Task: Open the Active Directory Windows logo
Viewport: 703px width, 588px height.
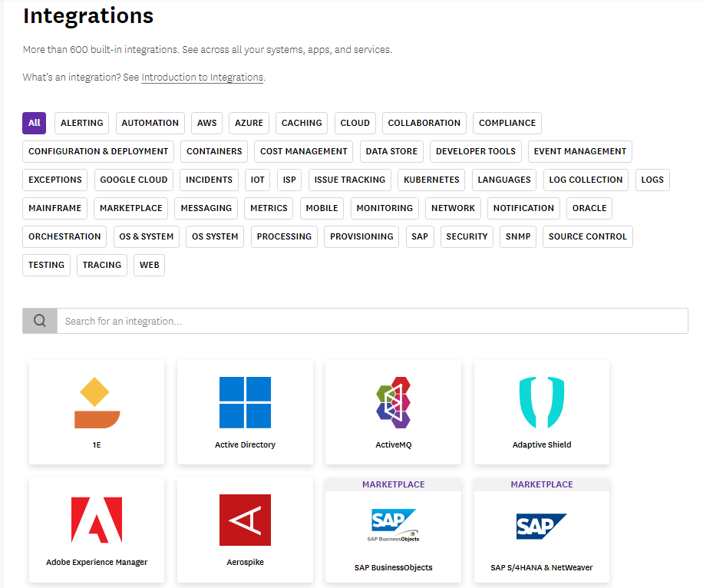Action: point(245,403)
